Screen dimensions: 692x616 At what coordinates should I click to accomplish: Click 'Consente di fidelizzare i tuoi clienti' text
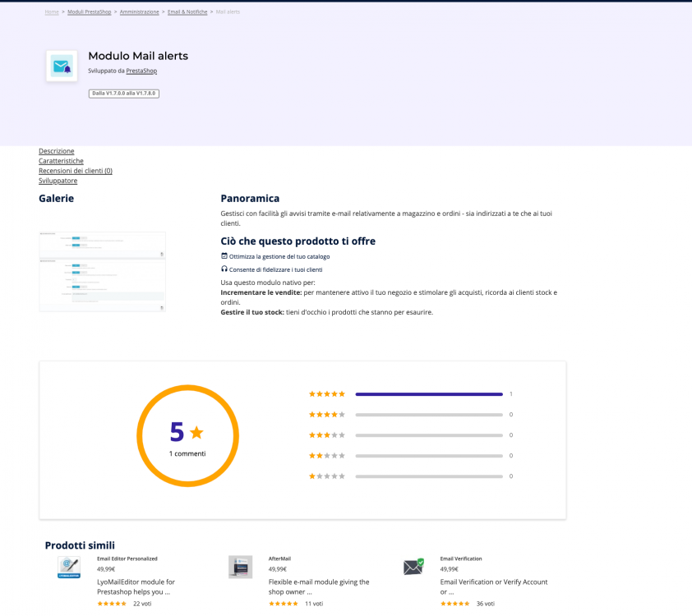click(276, 270)
